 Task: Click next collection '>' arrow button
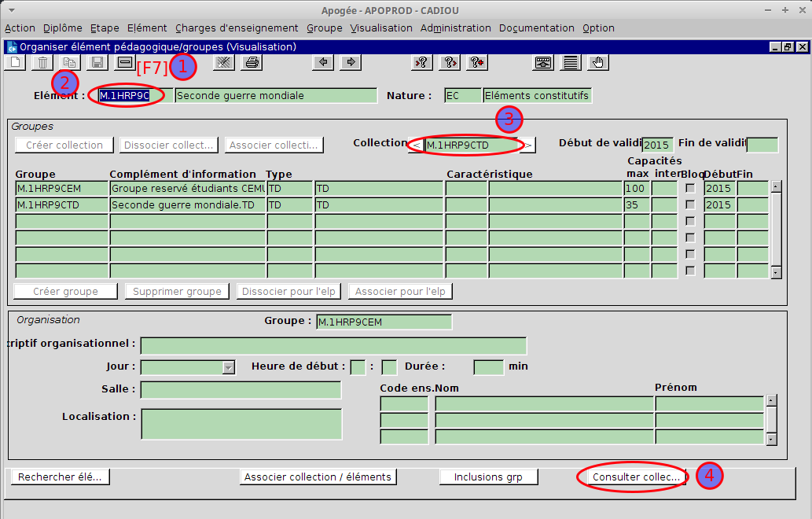click(x=529, y=145)
